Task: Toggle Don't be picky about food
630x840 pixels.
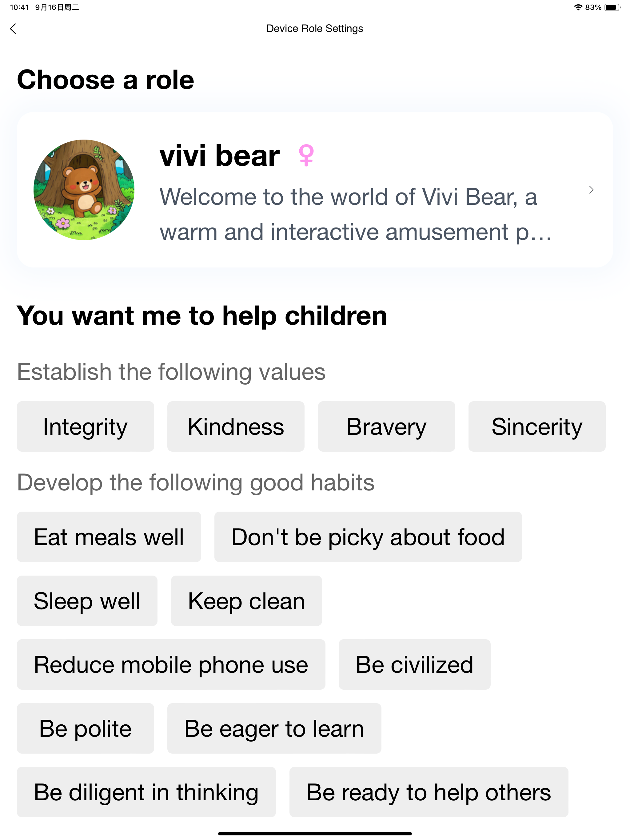Action: click(368, 537)
